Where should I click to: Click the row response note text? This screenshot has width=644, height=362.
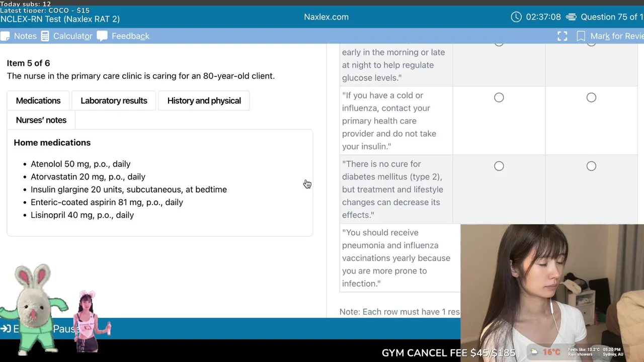(399, 312)
